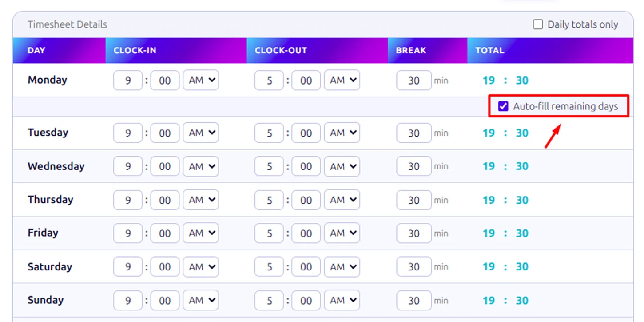The width and height of the screenshot is (644, 322).
Task: Open Saturday clock-out AM/PM dropdown
Action: point(342,267)
